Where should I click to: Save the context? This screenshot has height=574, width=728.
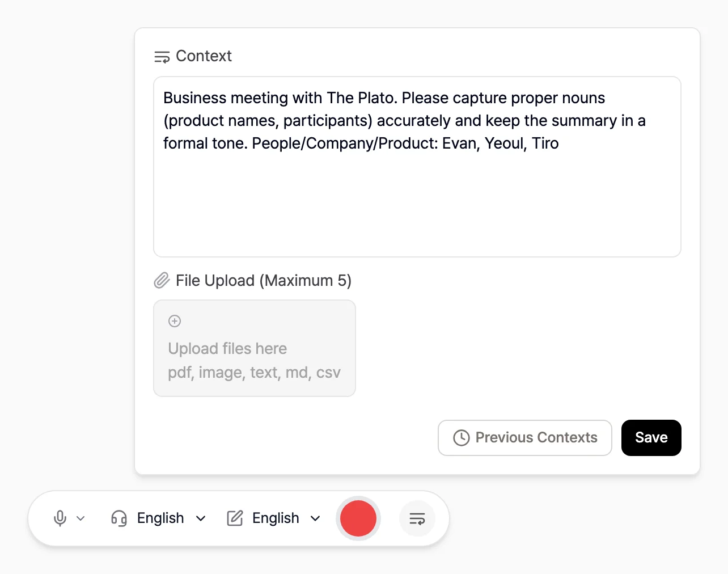tap(651, 438)
